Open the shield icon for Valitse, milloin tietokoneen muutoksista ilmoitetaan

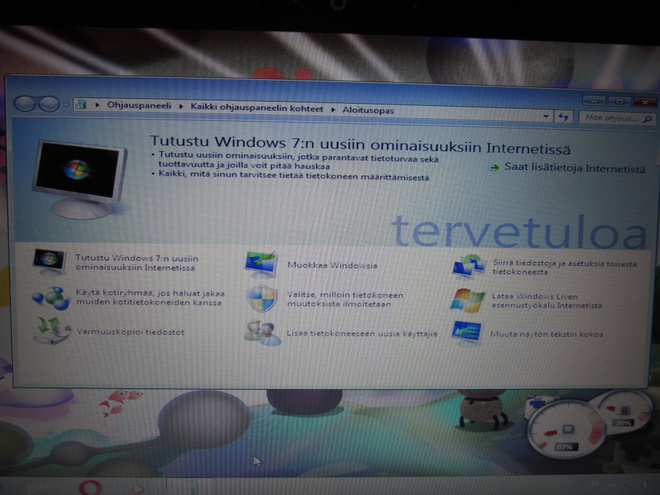262,299
